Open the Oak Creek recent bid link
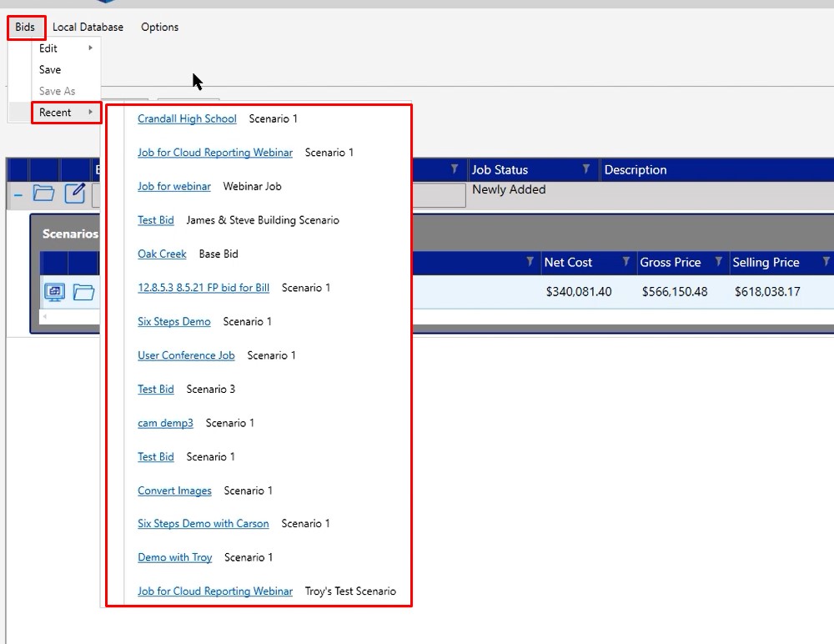Screen dimensions: 834x644 pyautogui.click(x=162, y=254)
